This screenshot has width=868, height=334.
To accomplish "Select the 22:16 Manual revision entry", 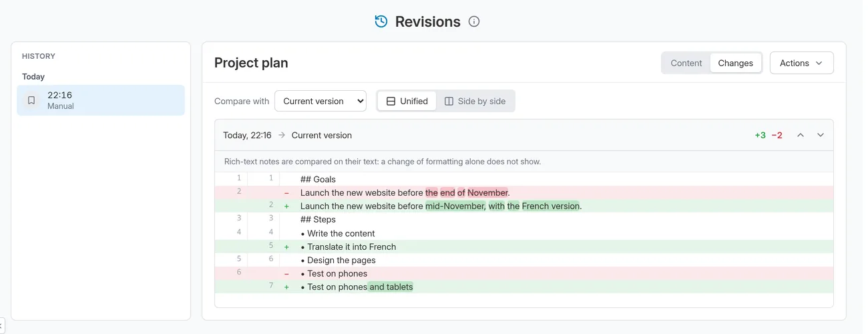I will pos(101,100).
